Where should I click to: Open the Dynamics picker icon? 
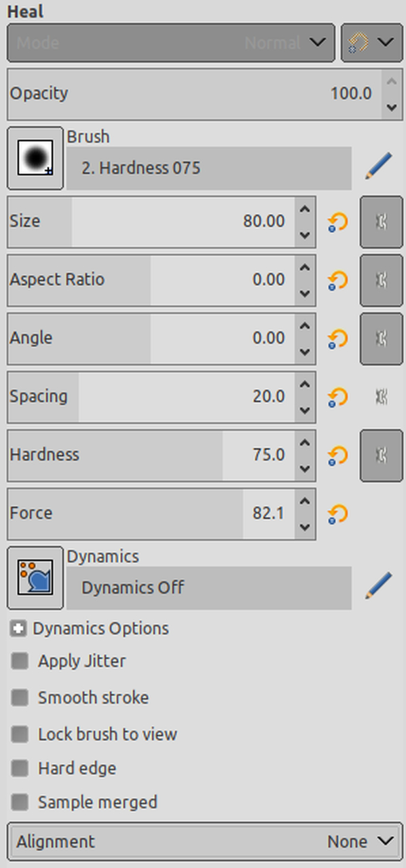[35, 577]
